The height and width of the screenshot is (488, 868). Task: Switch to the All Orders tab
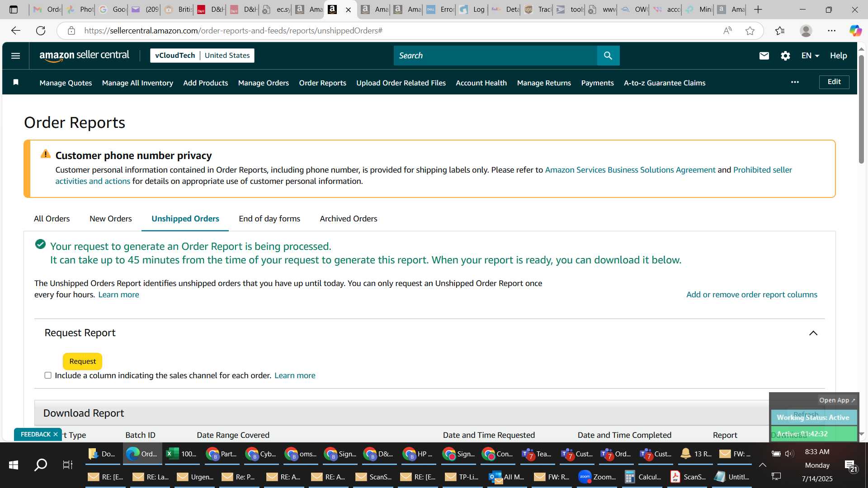(x=52, y=219)
